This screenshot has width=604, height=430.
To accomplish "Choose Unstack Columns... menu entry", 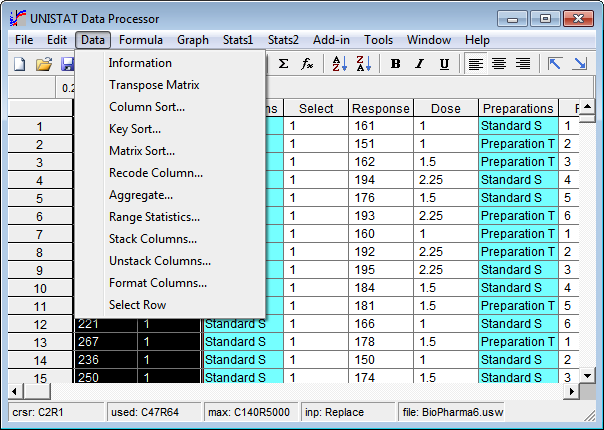I will [170, 261].
